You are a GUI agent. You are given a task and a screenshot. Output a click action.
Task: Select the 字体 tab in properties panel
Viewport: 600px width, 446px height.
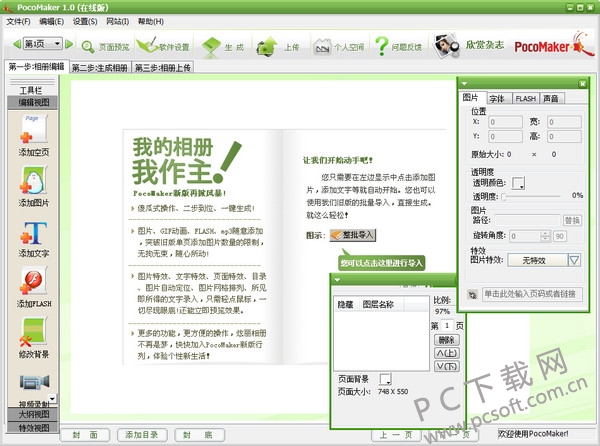point(499,99)
